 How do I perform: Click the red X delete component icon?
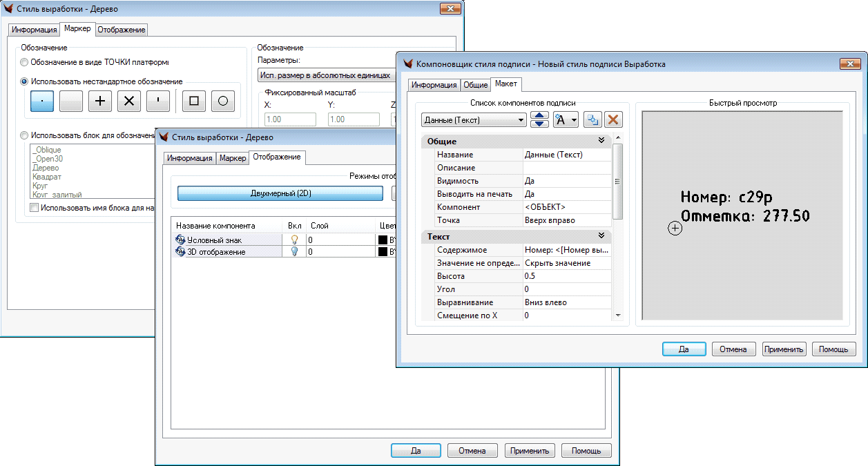pos(613,119)
